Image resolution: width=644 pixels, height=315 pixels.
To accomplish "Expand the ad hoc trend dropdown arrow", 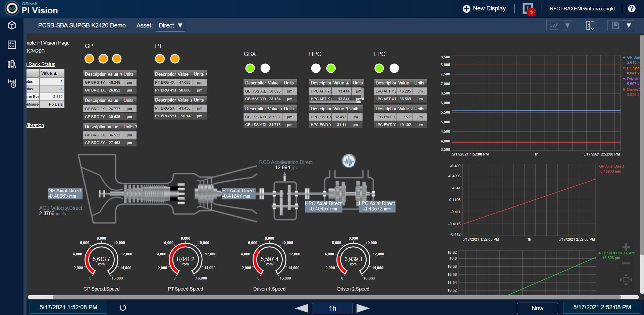I will [x=568, y=25].
